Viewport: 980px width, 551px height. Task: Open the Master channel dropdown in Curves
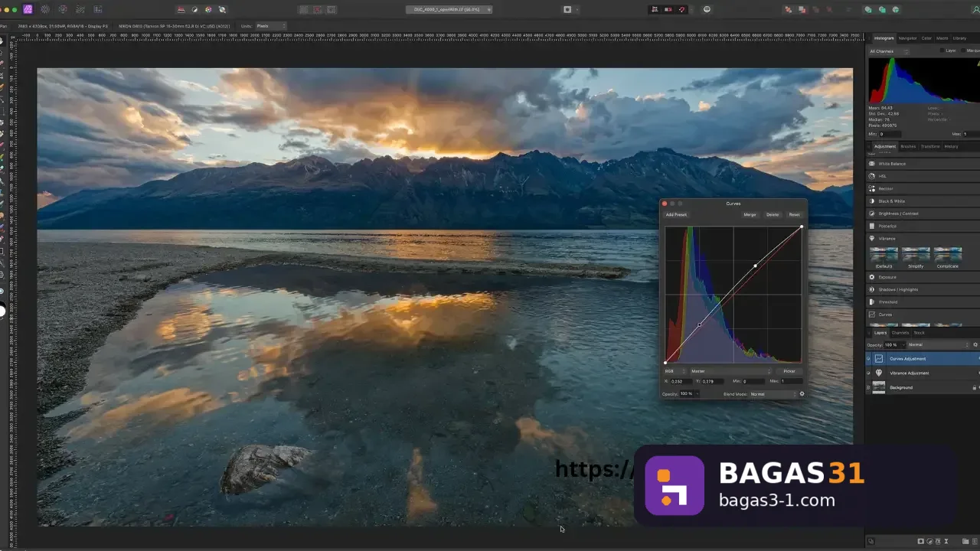tap(731, 371)
